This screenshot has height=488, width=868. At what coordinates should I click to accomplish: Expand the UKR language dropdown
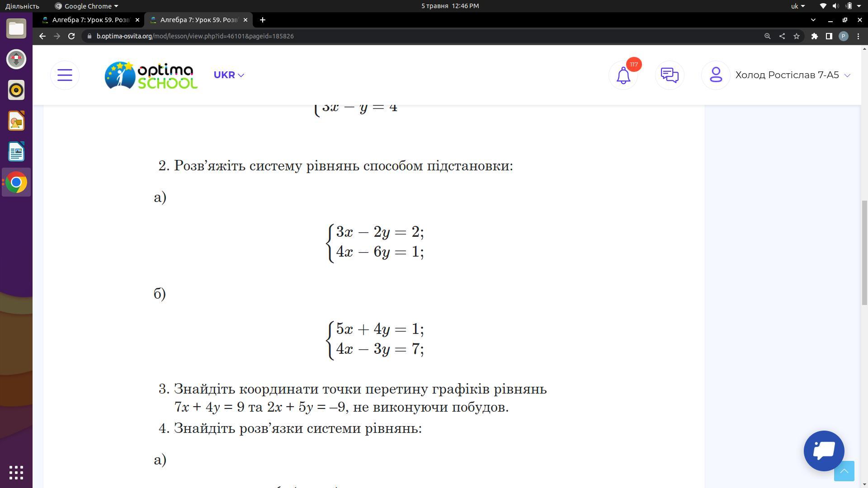click(x=229, y=75)
